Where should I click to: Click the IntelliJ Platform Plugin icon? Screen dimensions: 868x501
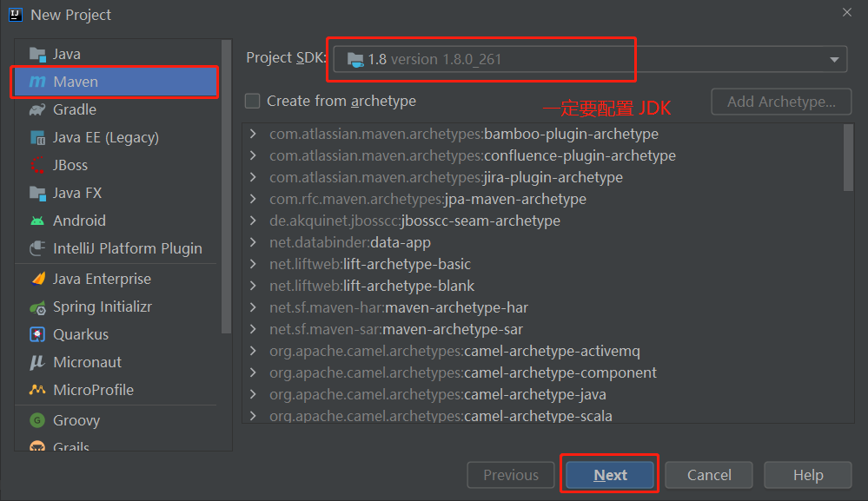click(37, 248)
